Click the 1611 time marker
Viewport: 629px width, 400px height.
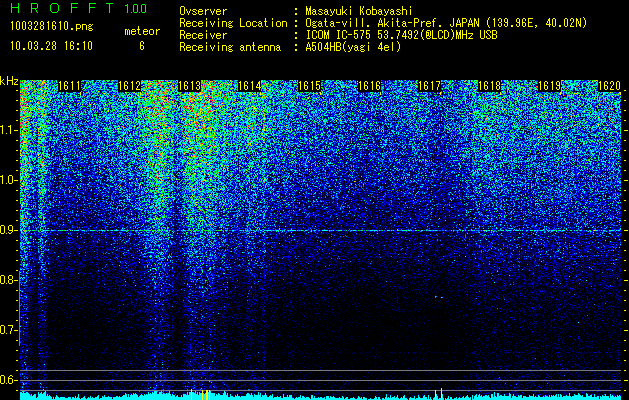click(69, 86)
